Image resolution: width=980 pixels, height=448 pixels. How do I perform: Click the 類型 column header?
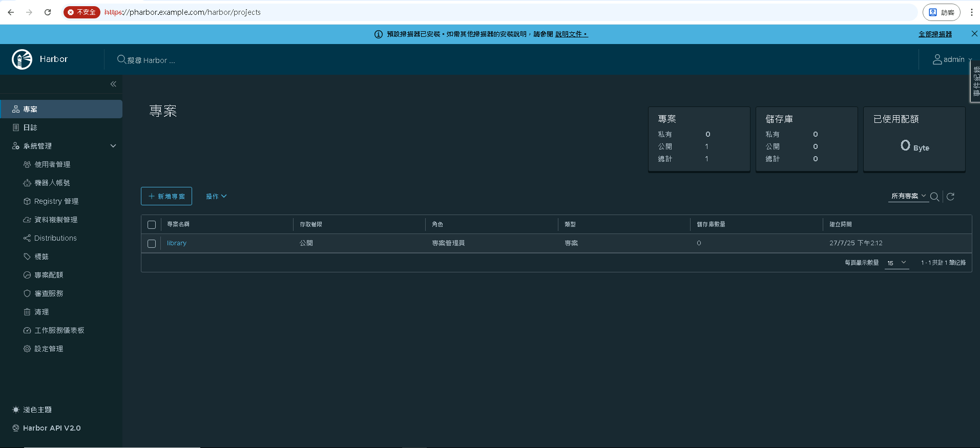(x=570, y=224)
